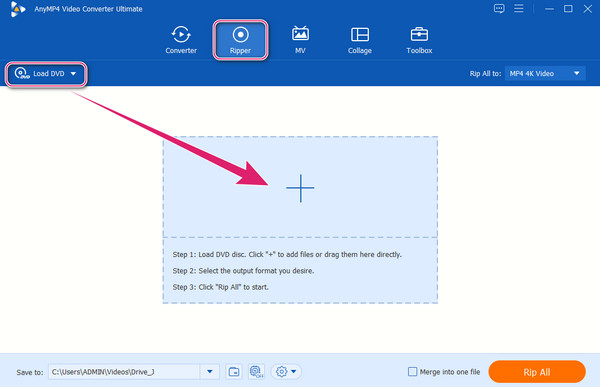Toggle the hardware acceleration icon
This screenshot has width=600, height=387.
click(x=256, y=372)
